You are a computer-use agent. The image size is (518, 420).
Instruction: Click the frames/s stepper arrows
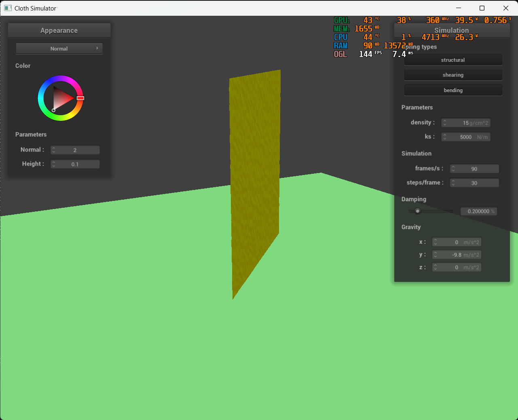point(453,169)
